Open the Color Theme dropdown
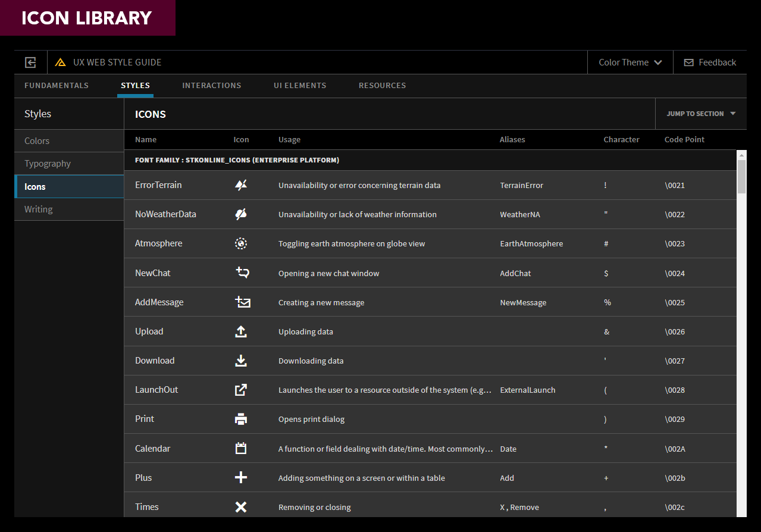Screen dimensions: 761x532 (x=630, y=62)
